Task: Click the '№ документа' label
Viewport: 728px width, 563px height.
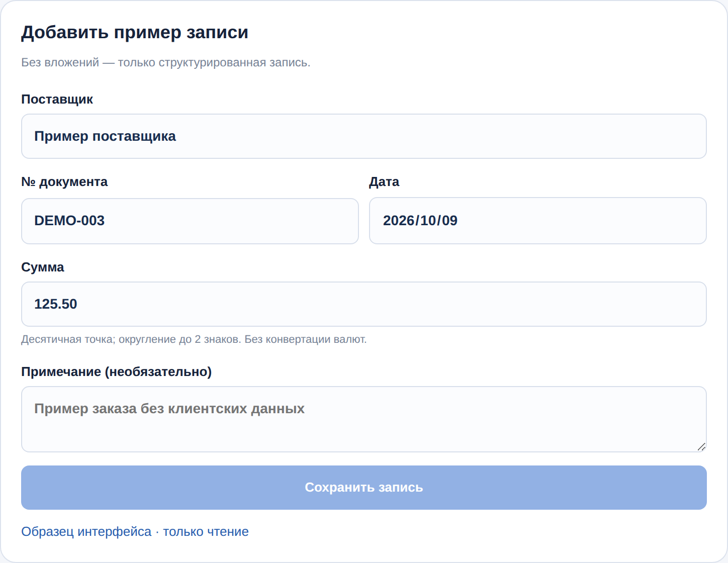Action: click(x=64, y=182)
